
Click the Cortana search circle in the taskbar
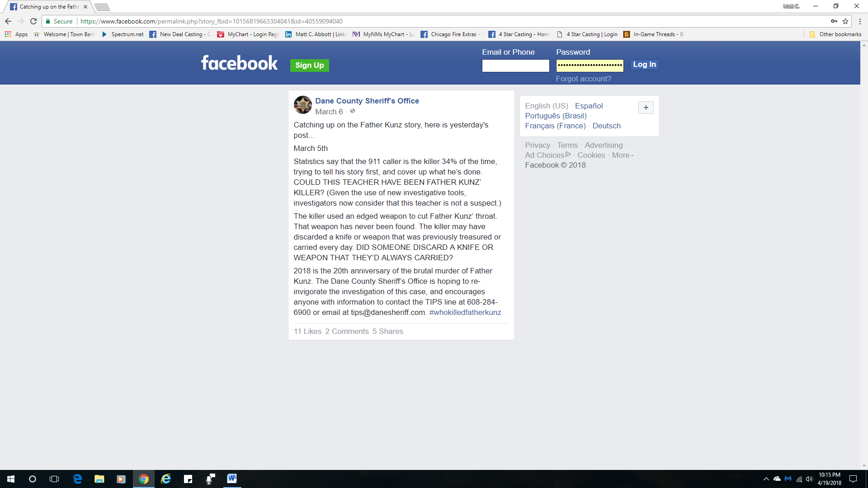pos(33,479)
